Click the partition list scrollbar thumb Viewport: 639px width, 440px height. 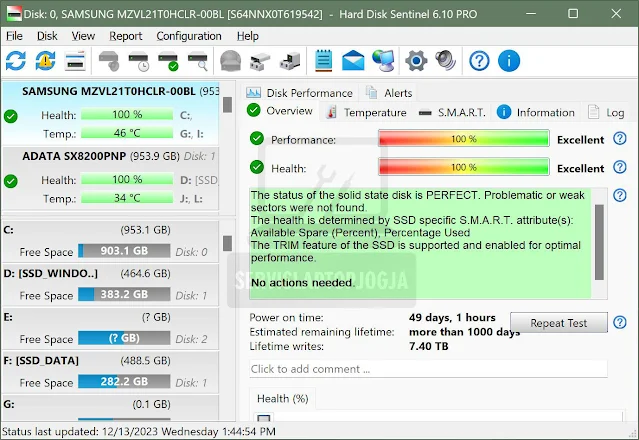tap(227, 243)
